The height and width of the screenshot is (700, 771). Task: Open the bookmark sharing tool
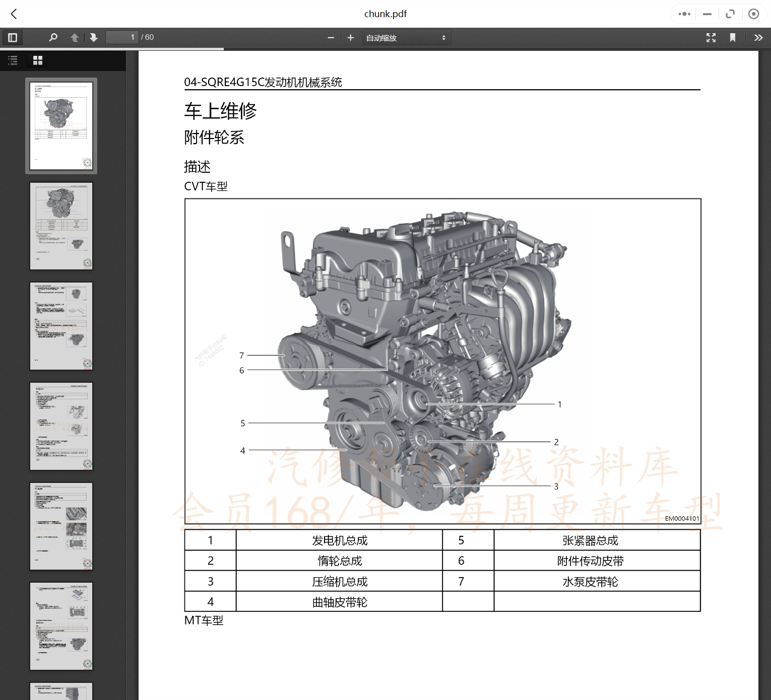pyautogui.click(x=733, y=37)
